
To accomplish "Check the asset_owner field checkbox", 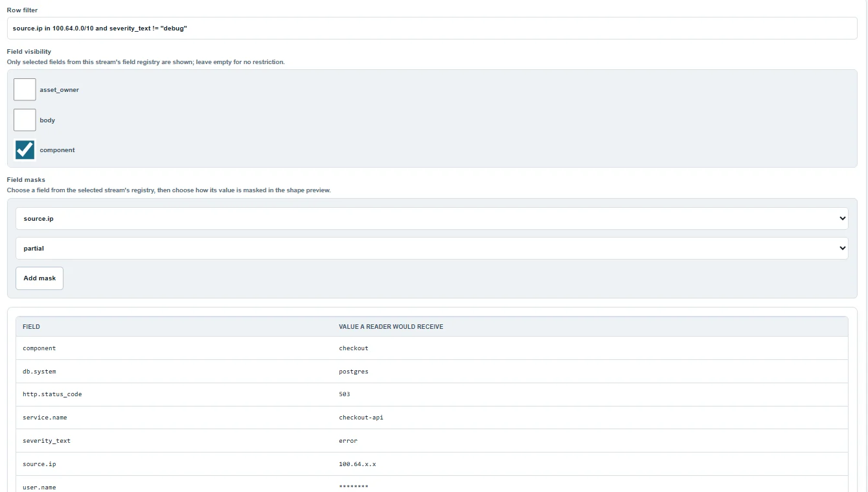I will (x=25, y=90).
